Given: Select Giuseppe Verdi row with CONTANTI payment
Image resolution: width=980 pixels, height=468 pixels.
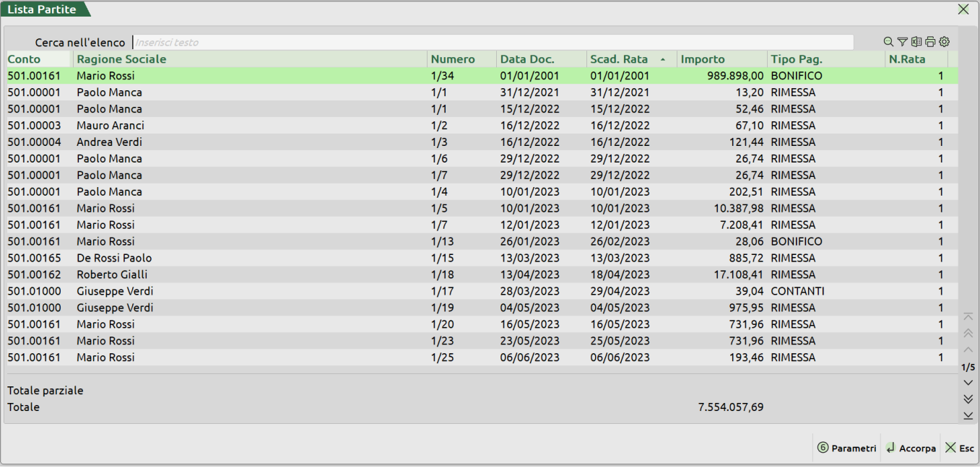Looking at the screenshot, I should click(x=116, y=292).
